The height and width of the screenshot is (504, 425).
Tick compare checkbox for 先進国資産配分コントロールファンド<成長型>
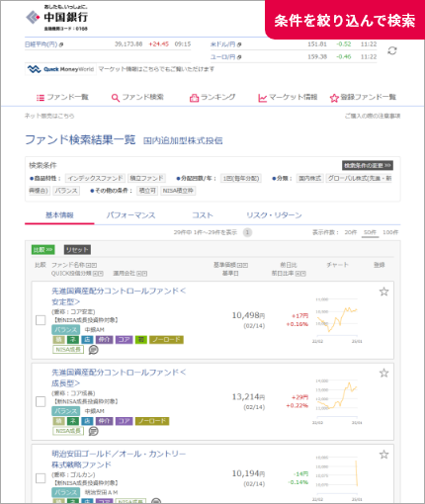pyautogui.click(x=41, y=401)
